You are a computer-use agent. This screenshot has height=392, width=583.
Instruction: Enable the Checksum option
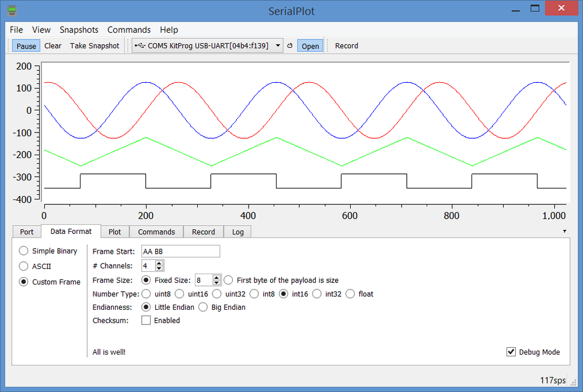(145, 320)
